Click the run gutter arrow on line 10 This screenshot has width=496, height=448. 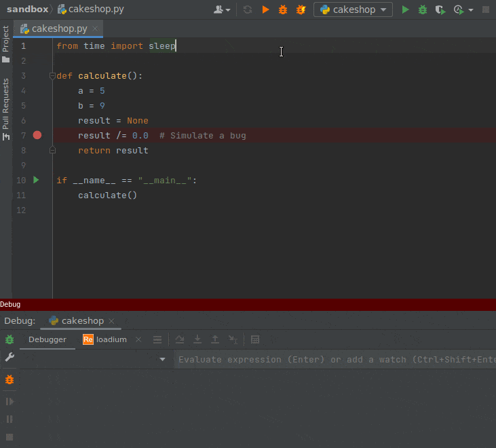tap(37, 181)
